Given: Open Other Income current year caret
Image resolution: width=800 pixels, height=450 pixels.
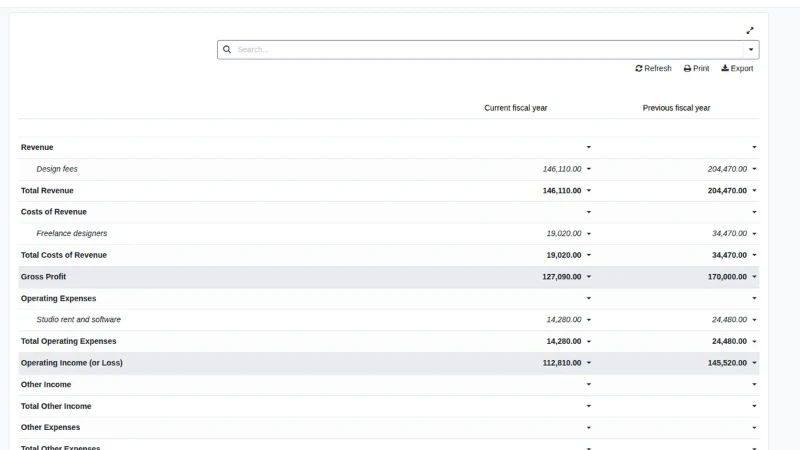Looking at the screenshot, I should tap(589, 385).
